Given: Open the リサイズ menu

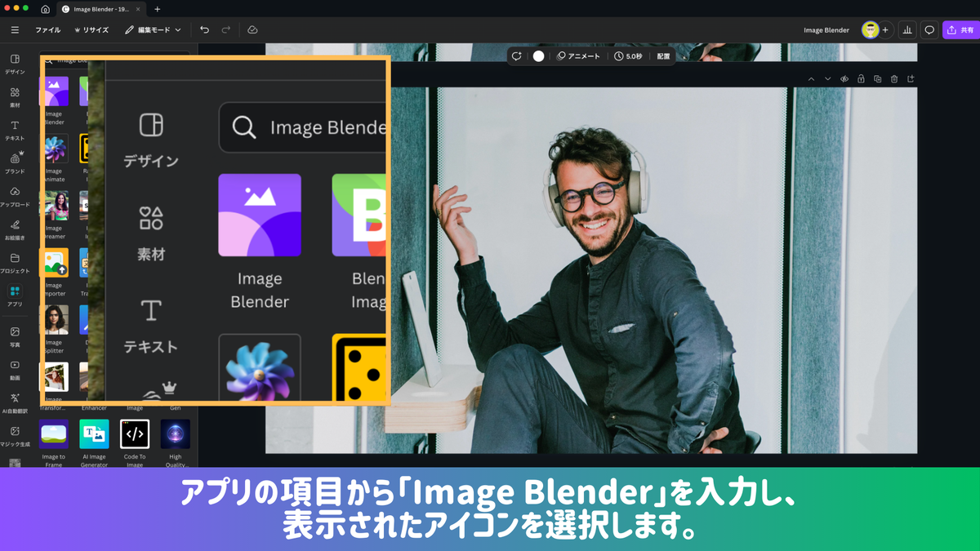Looking at the screenshot, I should (91, 30).
